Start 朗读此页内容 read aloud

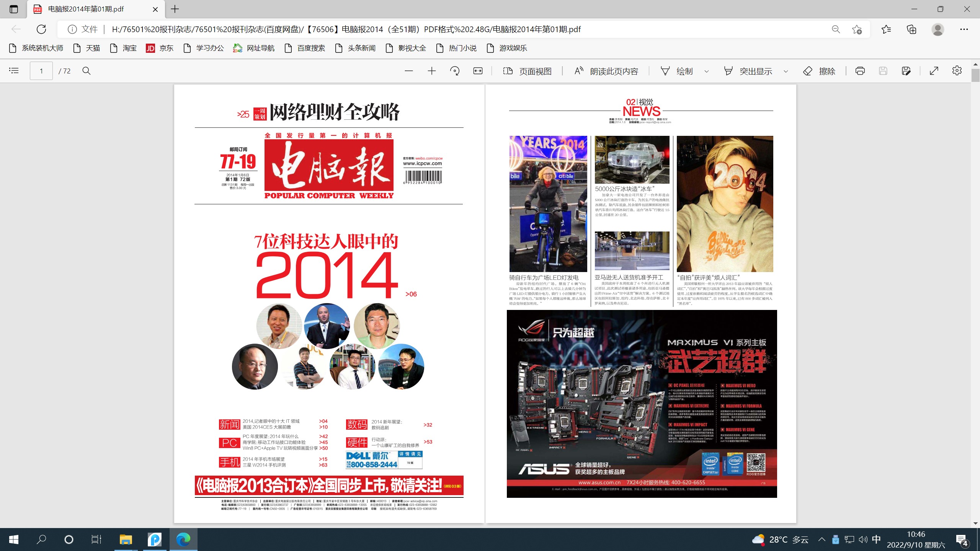pyautogui.click(x=606, y=71)
